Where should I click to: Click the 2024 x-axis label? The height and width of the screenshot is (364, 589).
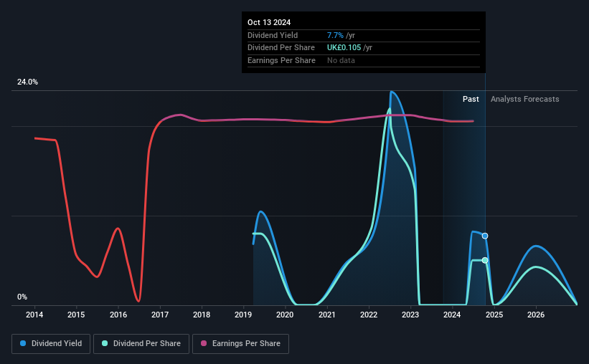[452, 315]
